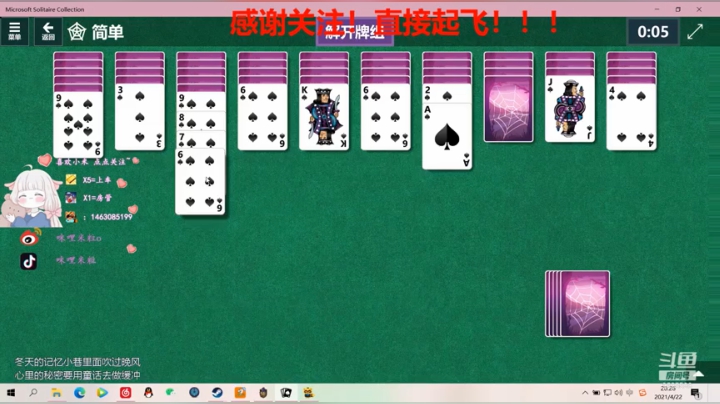
Task: Open NetEase Cloud Music red taskbar icon
Action: tap(125, 393)
